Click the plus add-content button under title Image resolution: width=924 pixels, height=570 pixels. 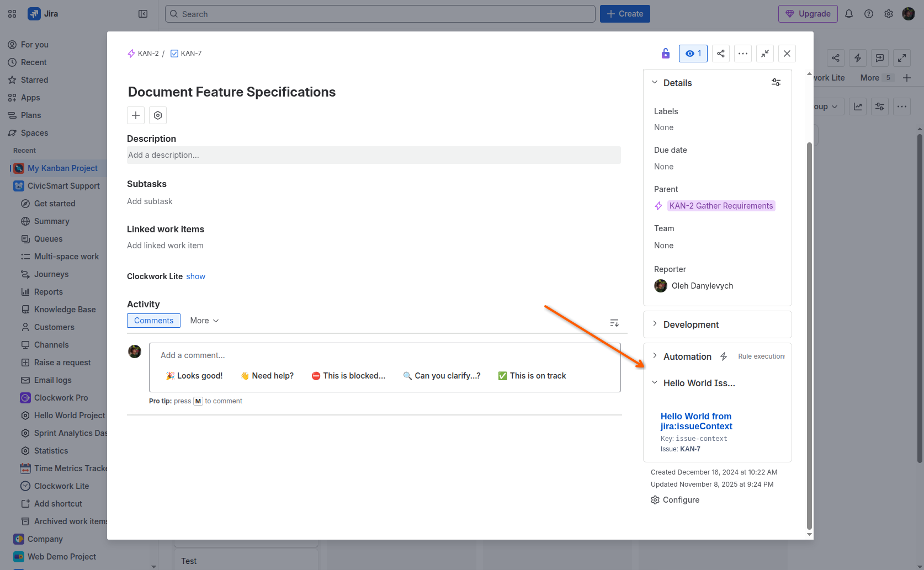136,115
